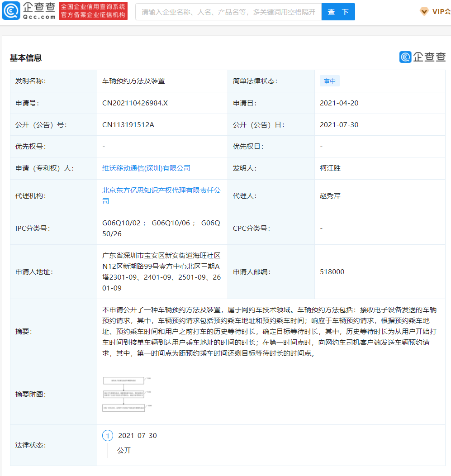Click the 基本信息 section heading

(x=26, y=57)
